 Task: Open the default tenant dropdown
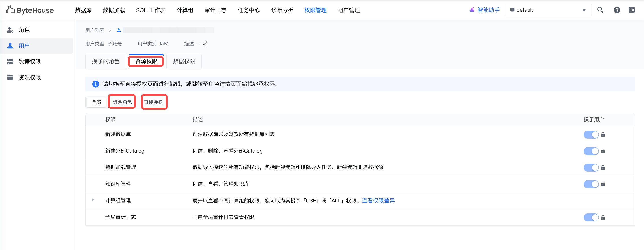(548, 10)
